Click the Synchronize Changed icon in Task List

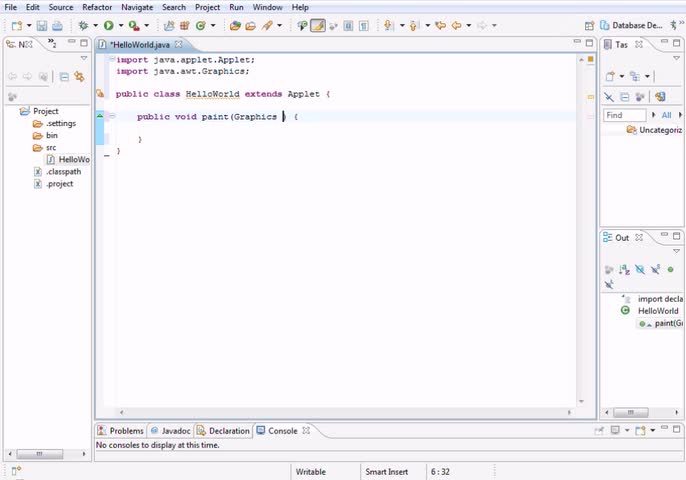coord(660,97)
